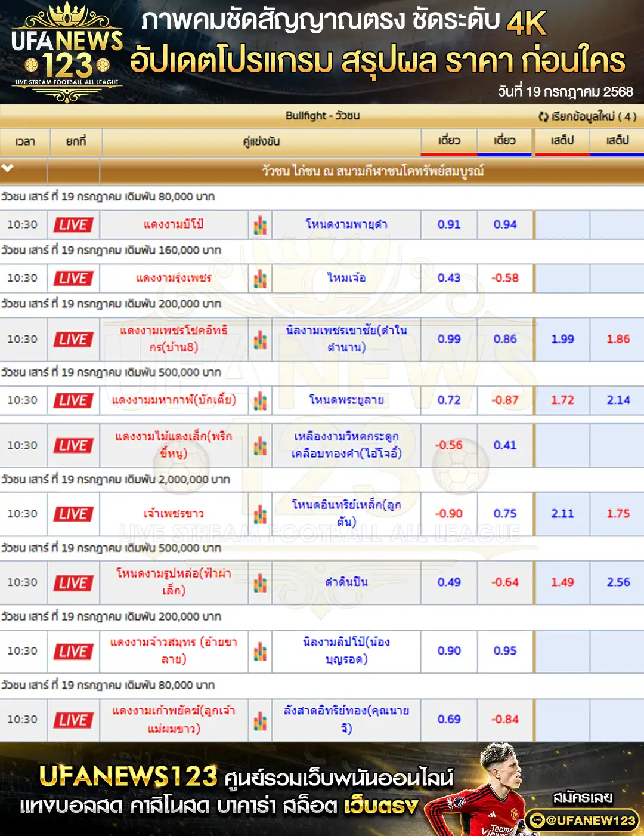
Task: Click the เวลา column header
Action: click(x=24, y=141)
